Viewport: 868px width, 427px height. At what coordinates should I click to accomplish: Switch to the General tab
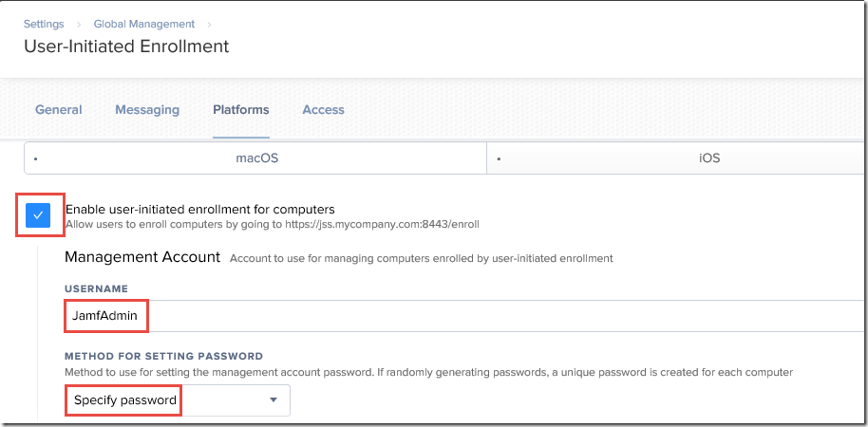[x=59, y=110]
